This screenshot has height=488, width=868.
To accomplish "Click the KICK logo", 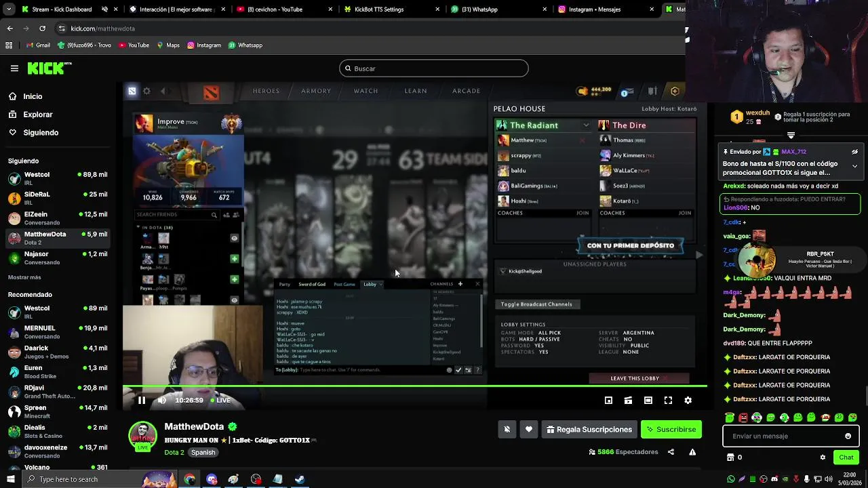I will [49, 68].
